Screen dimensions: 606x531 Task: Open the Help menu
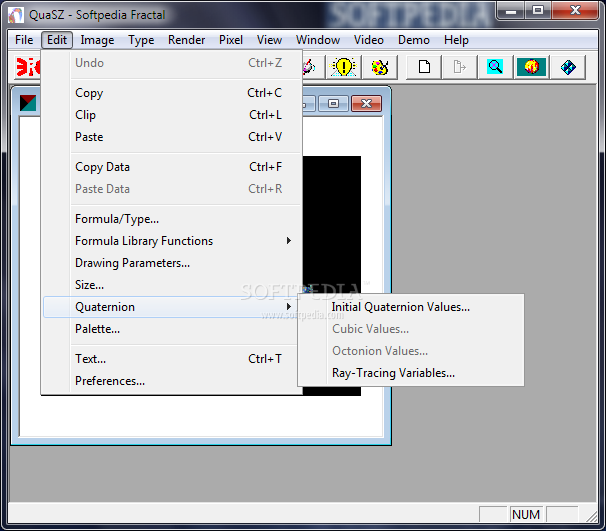[456, 40]
